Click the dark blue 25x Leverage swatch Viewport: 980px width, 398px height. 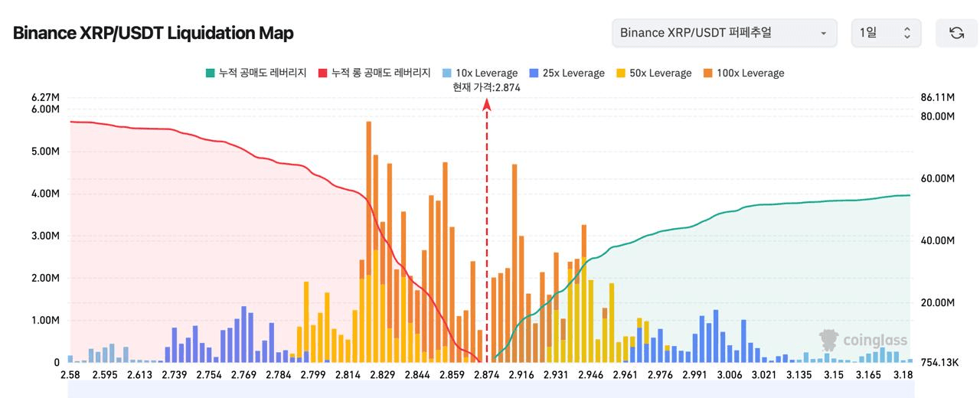[534, 73]
